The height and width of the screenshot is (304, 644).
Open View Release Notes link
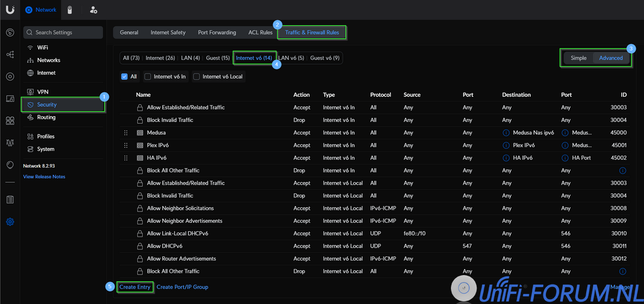(x=44, y=176)
